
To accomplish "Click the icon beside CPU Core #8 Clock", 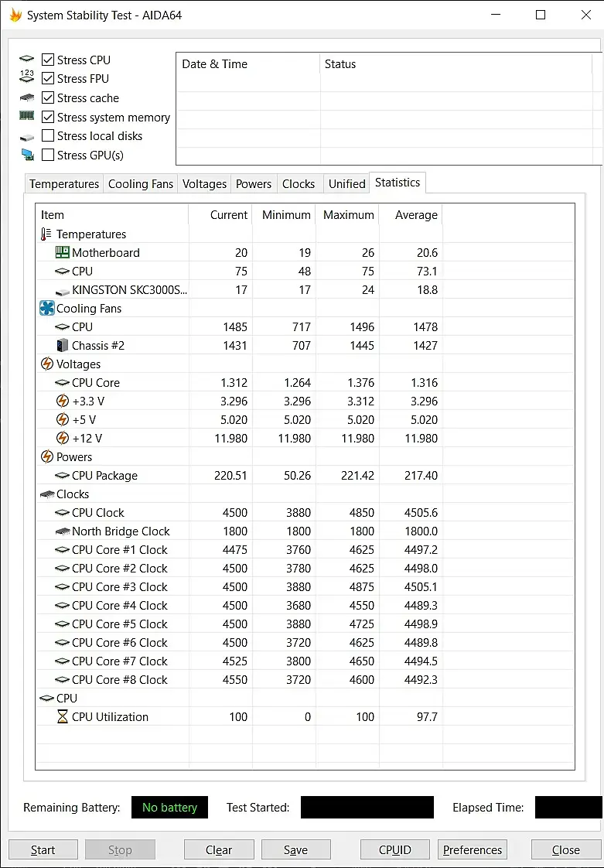I will click(62, 680).
